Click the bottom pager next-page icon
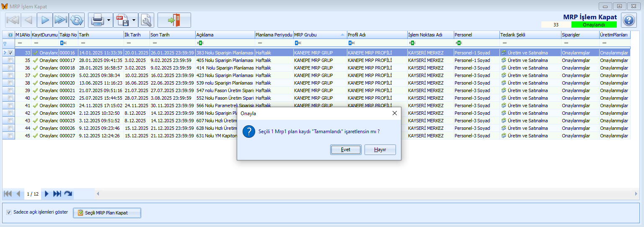 [47, 194]
